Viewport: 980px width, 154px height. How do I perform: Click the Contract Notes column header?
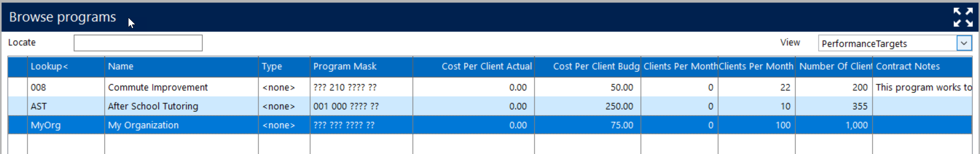(921, 66)
